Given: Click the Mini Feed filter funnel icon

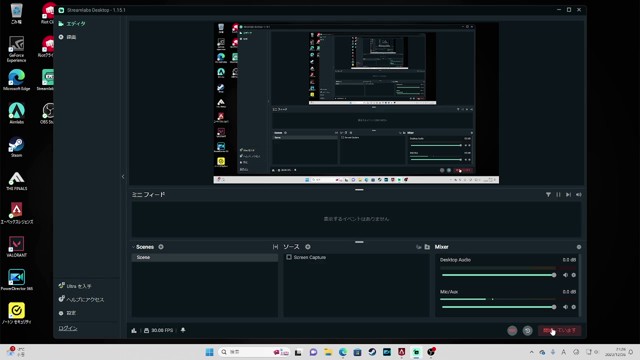Looking at the screenshot, I should tap(548, 195).
